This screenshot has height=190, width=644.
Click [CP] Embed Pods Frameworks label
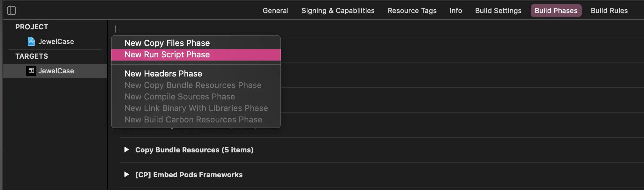(189, 175)
